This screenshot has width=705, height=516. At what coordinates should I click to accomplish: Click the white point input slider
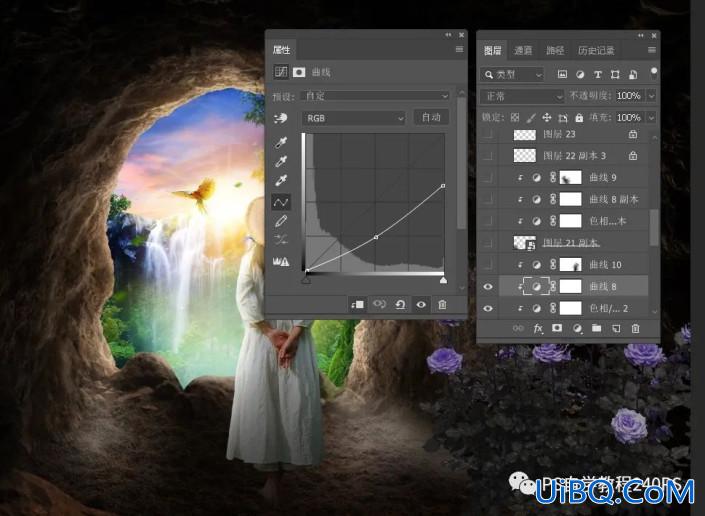[x=443, y=280]
